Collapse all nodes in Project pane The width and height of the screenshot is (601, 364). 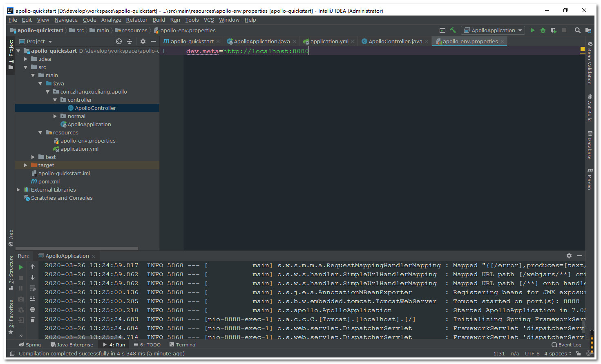pos(130,41)
